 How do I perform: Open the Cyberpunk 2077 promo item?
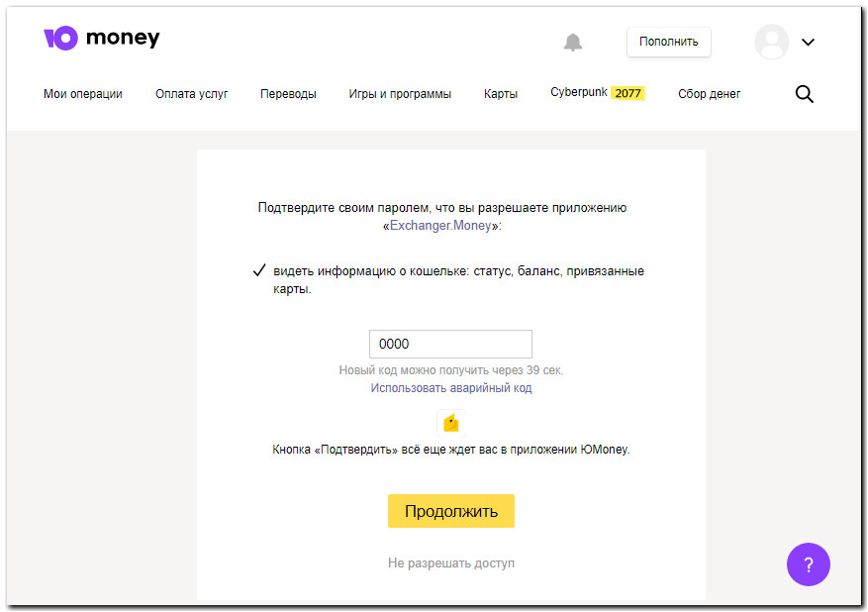[598, 92]
